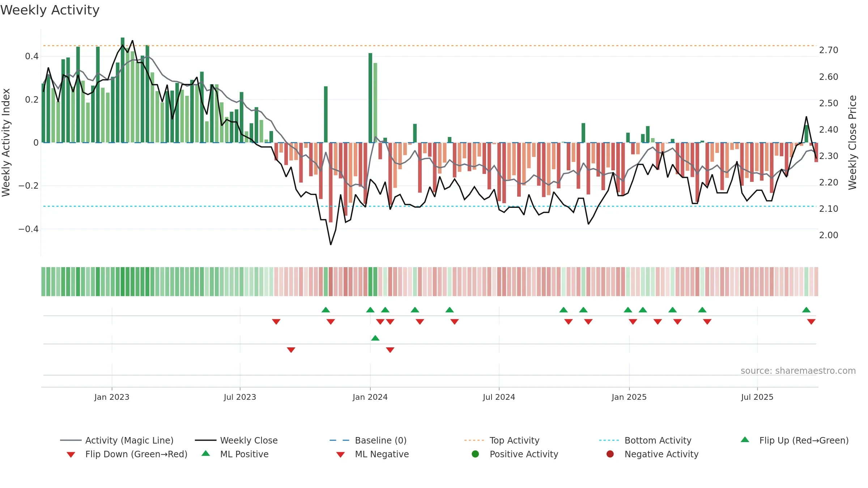Click the −0.4 tick on the activity axis
This screenshot has height=488, width=868.
[29, 229]
